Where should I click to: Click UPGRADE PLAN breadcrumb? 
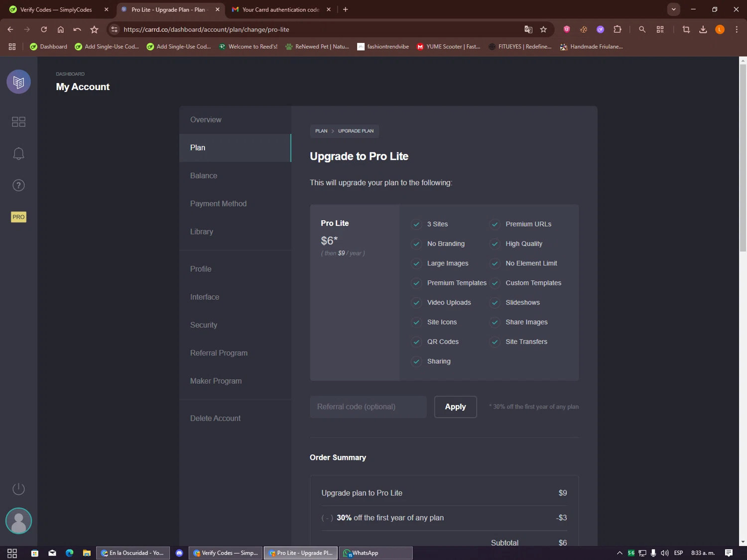click(x=356, y=131)
